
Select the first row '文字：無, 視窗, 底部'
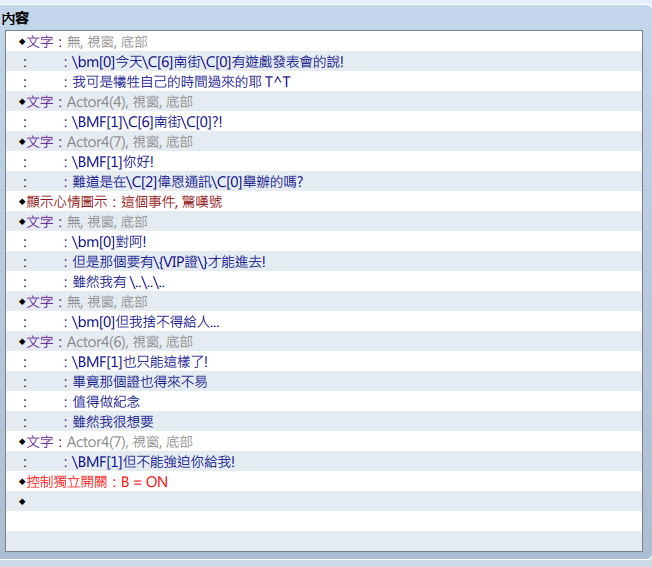[324, 42]
